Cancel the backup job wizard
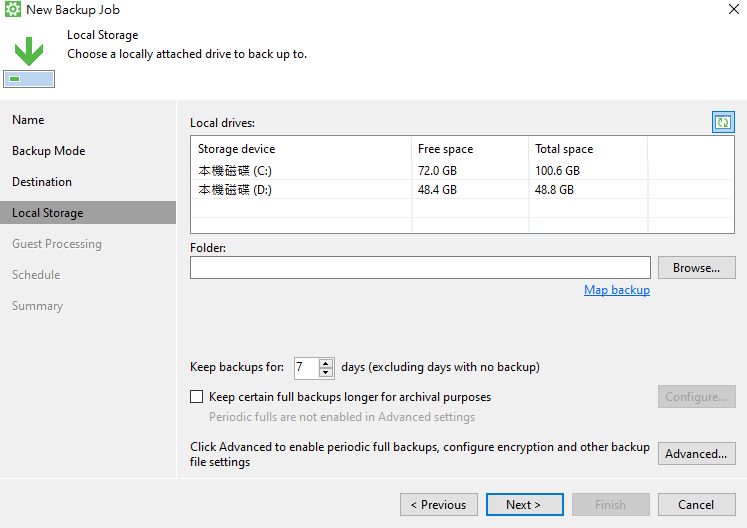747x528 pixels. click(x=696, y=505)
